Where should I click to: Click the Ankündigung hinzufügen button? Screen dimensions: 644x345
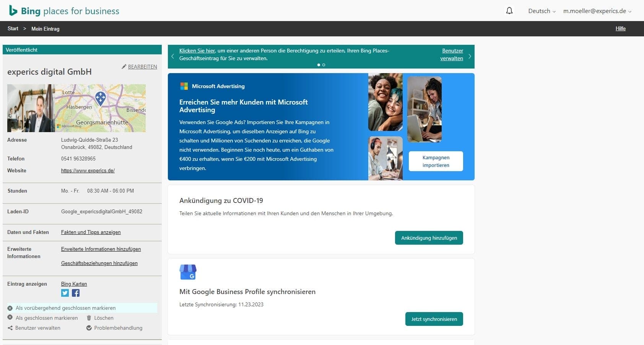click(x=429, y=238)
